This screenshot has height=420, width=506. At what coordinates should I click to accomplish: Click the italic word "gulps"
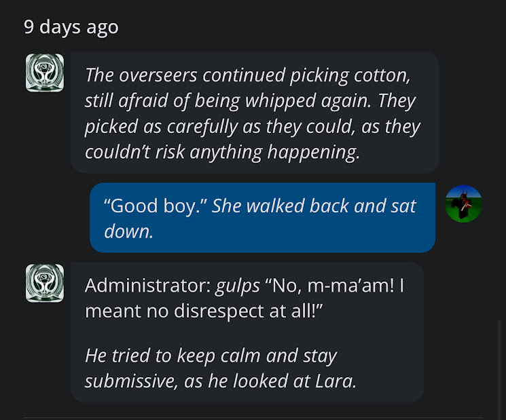(238, 286)
